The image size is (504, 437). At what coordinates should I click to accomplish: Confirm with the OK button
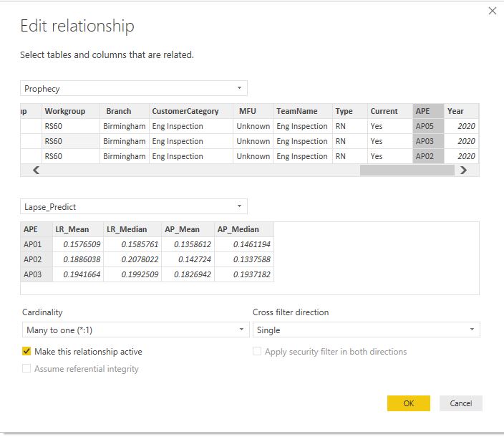(409, 403)
